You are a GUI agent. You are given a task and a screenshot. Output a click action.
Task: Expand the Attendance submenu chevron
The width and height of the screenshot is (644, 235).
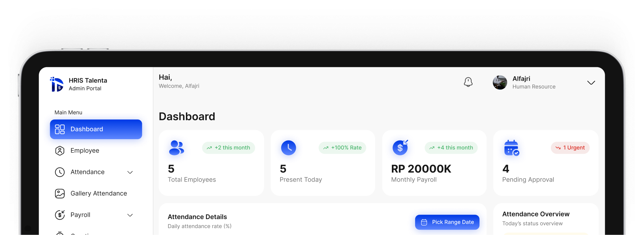click(130, 172)
